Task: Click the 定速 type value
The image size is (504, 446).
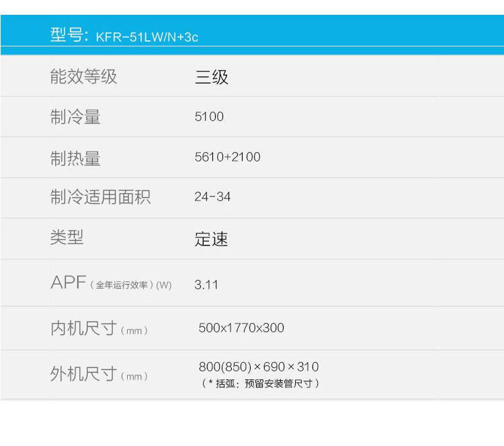Action: click(x=212, y=239)
